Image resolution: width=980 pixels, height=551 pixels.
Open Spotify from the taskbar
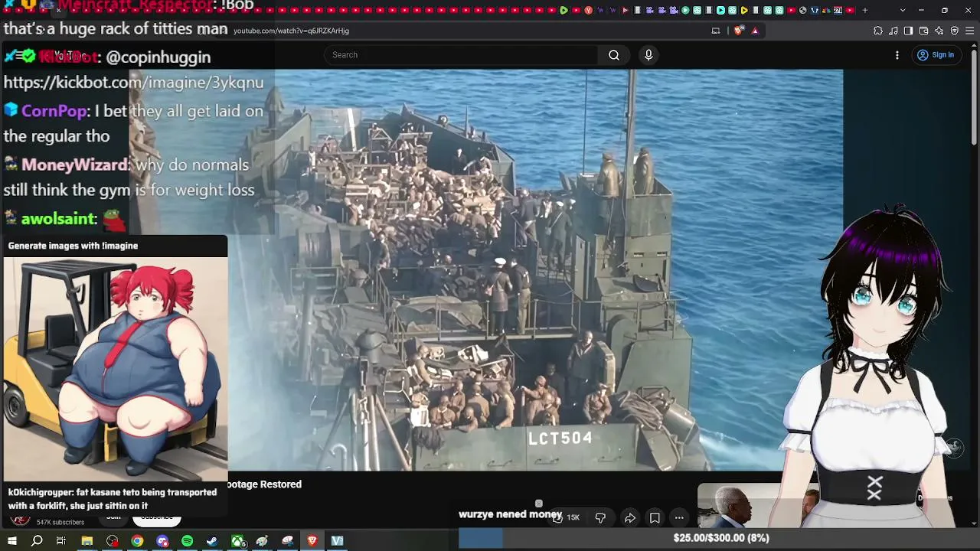click(x=188, y=541)
